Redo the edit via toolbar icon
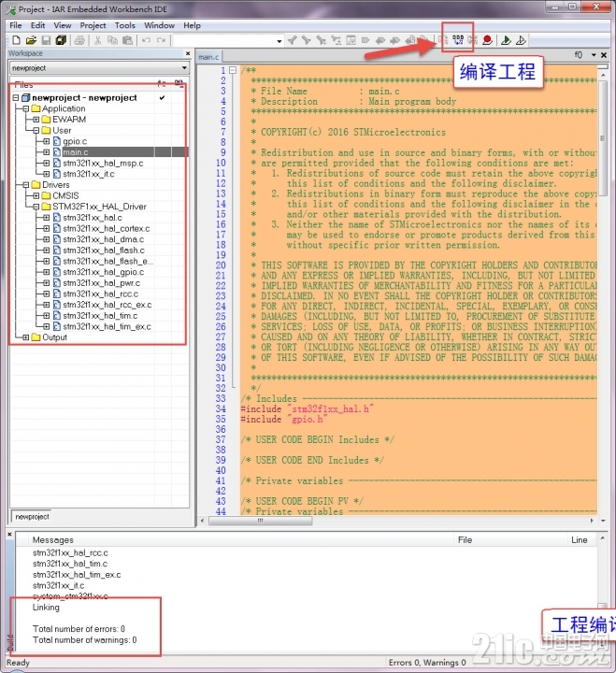The image size is (616, 673). (x=161, y=40)
